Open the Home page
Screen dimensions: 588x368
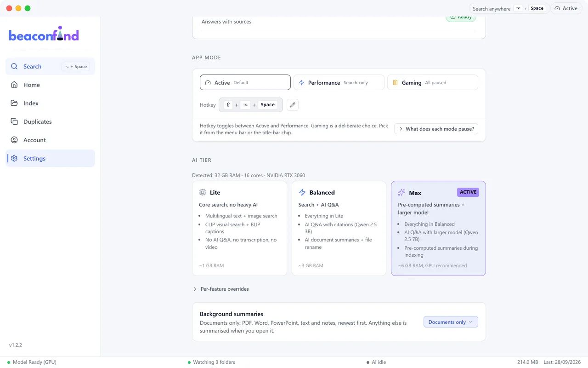[x=50, y=85]
